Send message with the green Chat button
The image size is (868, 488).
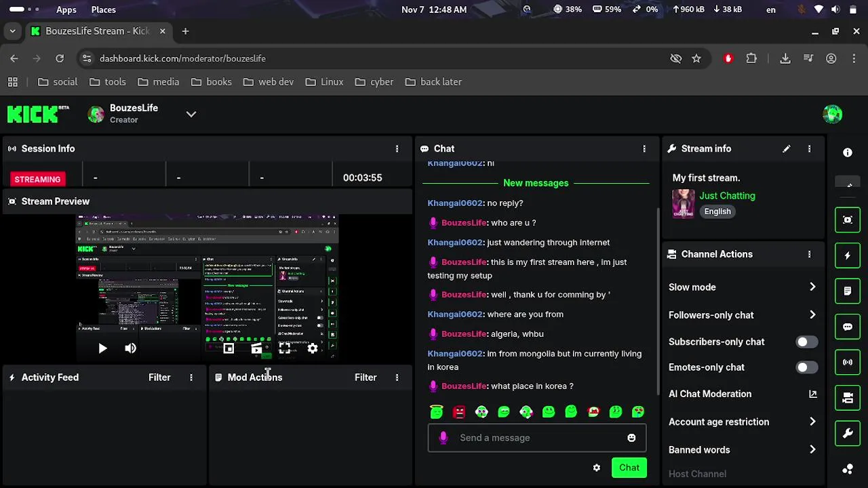point(629,468)
